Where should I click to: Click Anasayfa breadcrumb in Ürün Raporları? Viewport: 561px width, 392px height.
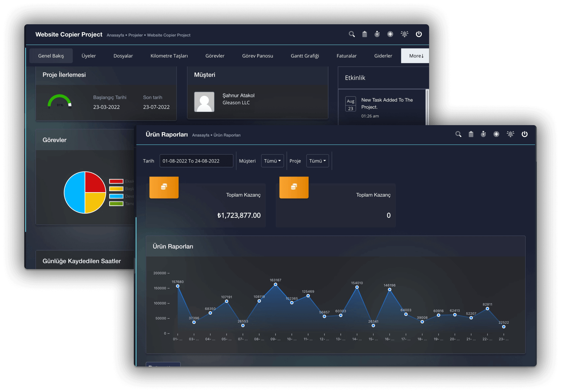(201, 135)
